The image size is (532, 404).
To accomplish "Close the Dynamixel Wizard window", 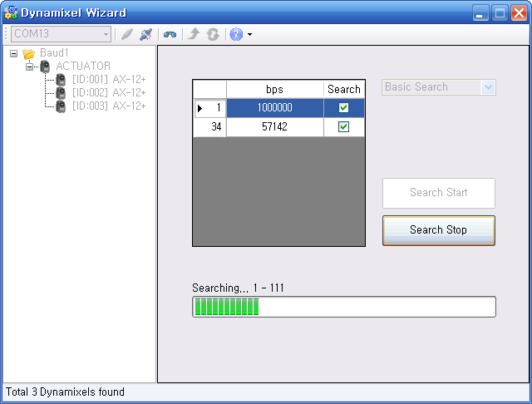I will coord(519,13).
